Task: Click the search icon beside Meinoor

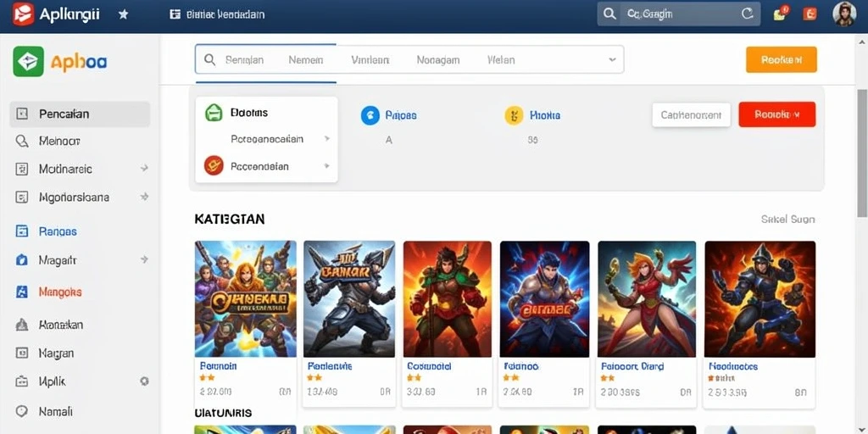Action: pos(21,142)
